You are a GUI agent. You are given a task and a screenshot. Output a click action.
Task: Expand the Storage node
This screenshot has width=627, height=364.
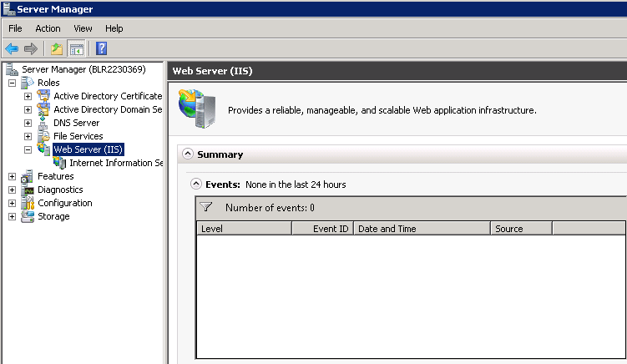[x=12, y=217]
